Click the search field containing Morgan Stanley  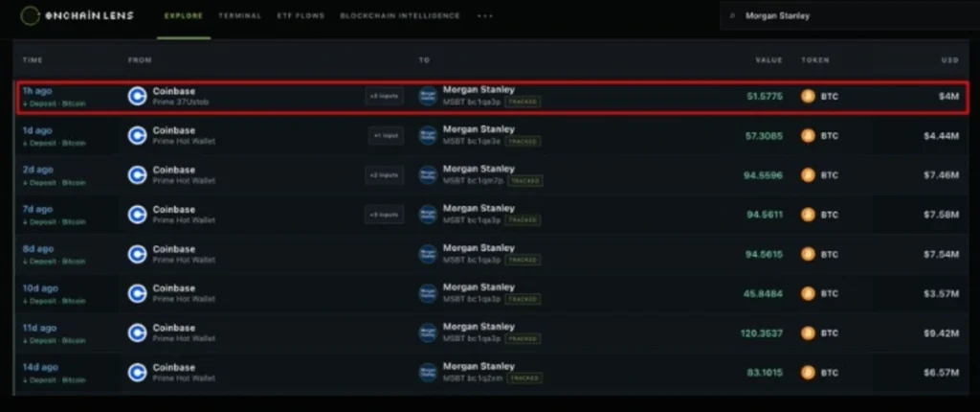click(850, 16)
